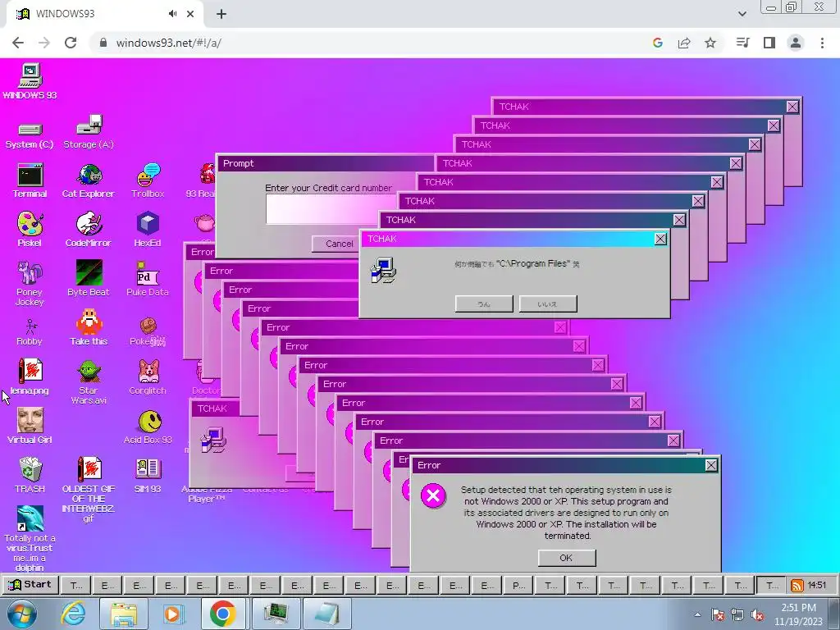Open Chrome three-dot menu
The image size is (840, 630).
pyautogui.click(x=822, y=43)
